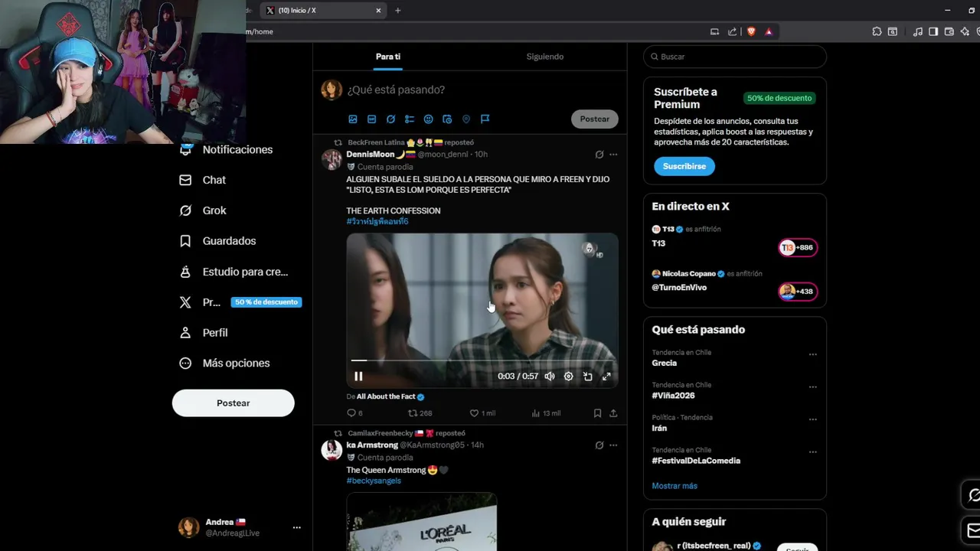The width and height of the screenshot is (980, 551).
Task: Add a poll from compose toolbar
Action: tap(410, 119)
